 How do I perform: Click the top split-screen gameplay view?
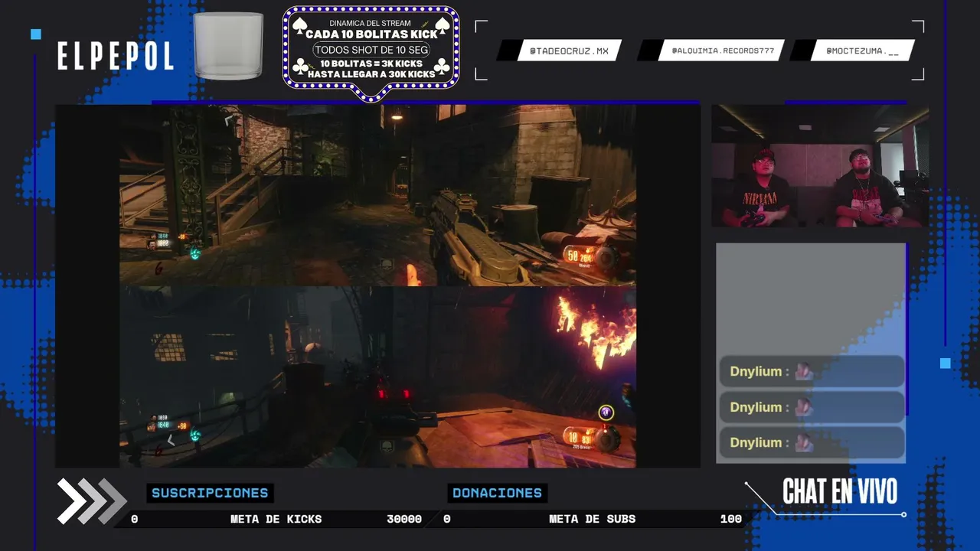click(x=377, y=195)
